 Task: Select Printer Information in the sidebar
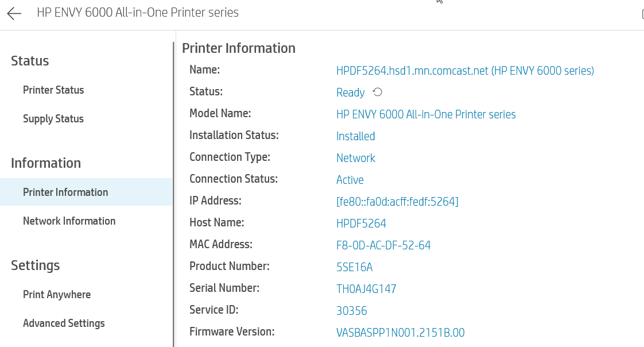coord(65,192)
